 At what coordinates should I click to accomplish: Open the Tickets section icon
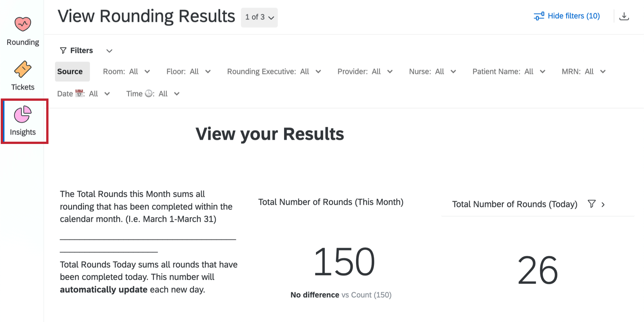(x=23, y=70)
